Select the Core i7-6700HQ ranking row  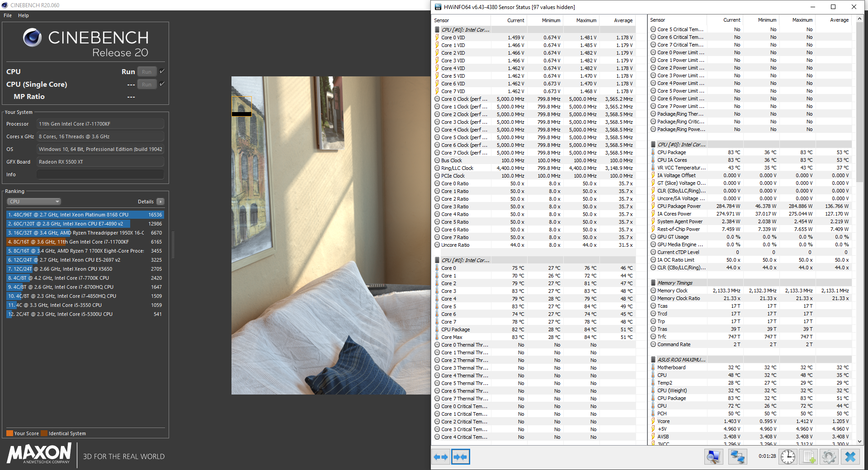click(85, 287)
